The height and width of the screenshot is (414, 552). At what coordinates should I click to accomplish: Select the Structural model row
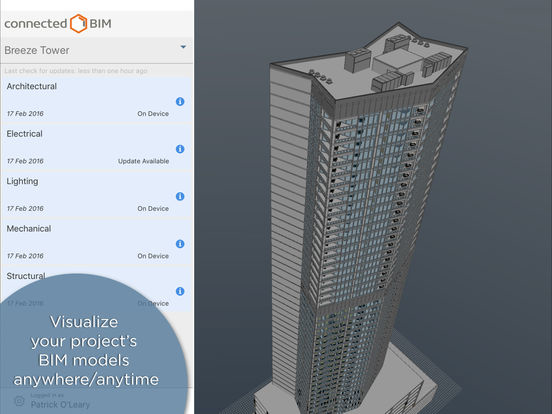[x=97, y=289]
